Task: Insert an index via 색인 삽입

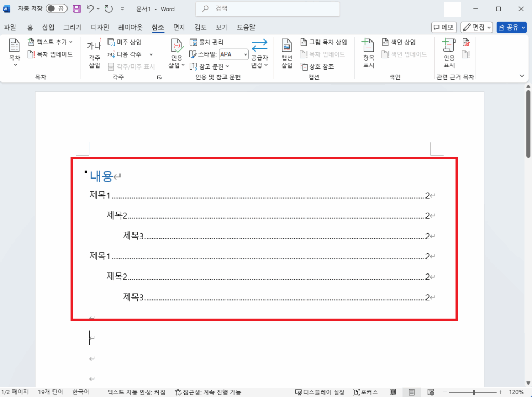Action: pos(403,42)
